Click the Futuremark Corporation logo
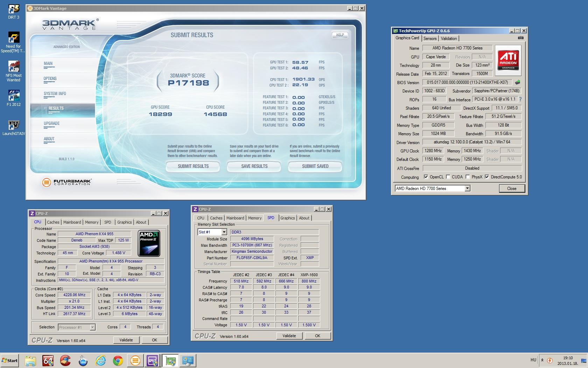 coord(66,182)
